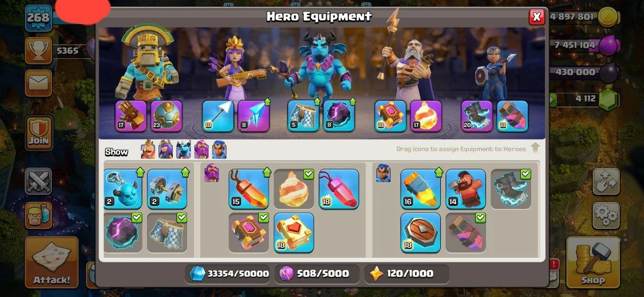
Task: Select the level 14 Hog Rider Puppet
Action: [466, 189]
